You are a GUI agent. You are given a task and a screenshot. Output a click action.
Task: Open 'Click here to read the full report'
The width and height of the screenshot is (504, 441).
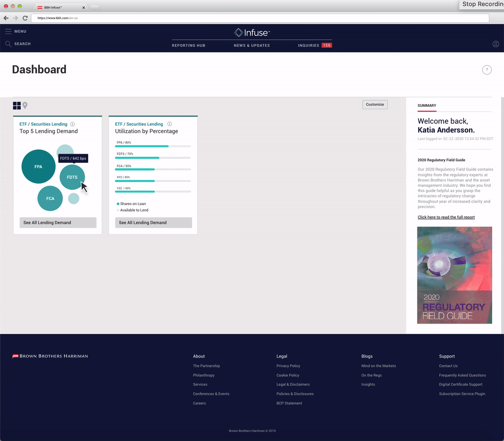pos(446,217)
